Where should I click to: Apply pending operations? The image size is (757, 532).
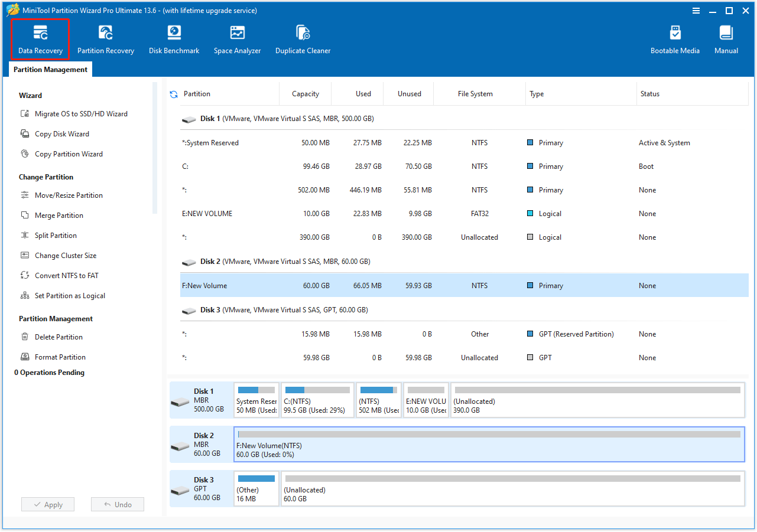coord(47,504)
